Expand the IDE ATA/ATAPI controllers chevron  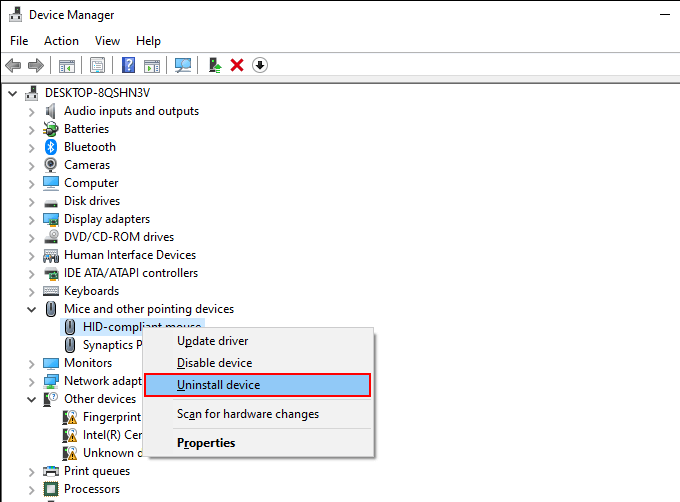pyautogui.click(x=31, y=274)
